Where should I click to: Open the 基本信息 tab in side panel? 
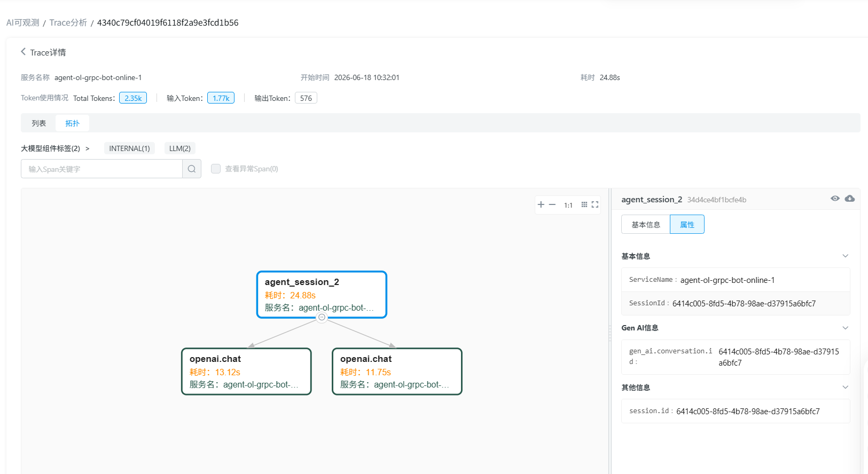tap(646, 225)
